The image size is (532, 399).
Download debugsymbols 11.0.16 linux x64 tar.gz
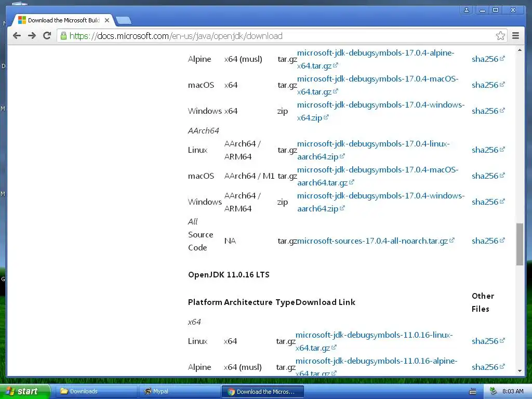click(374, 341)
